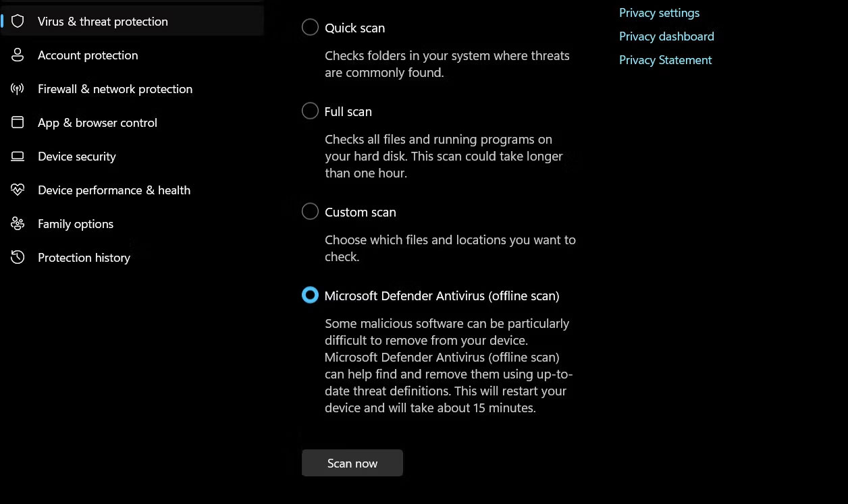Open Privacy settings
This screenshot has width=848, height=504.
coord(659,12)
